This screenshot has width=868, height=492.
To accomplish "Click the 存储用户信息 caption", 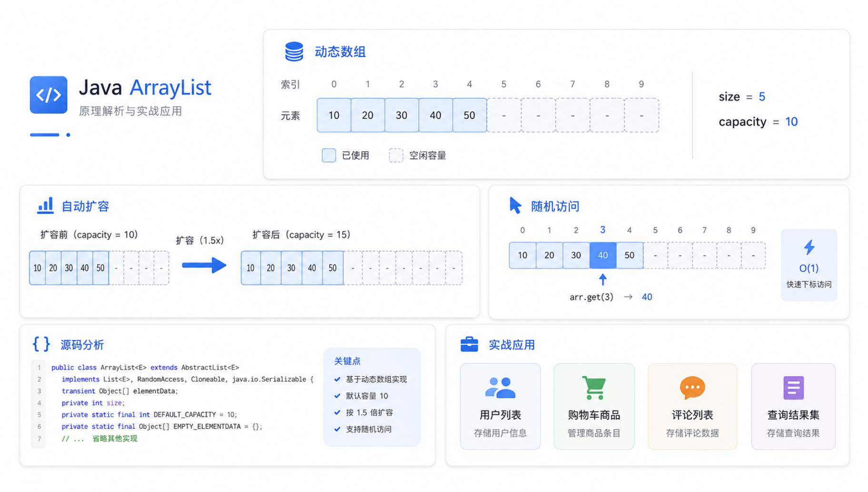I will tap(500, 433).
